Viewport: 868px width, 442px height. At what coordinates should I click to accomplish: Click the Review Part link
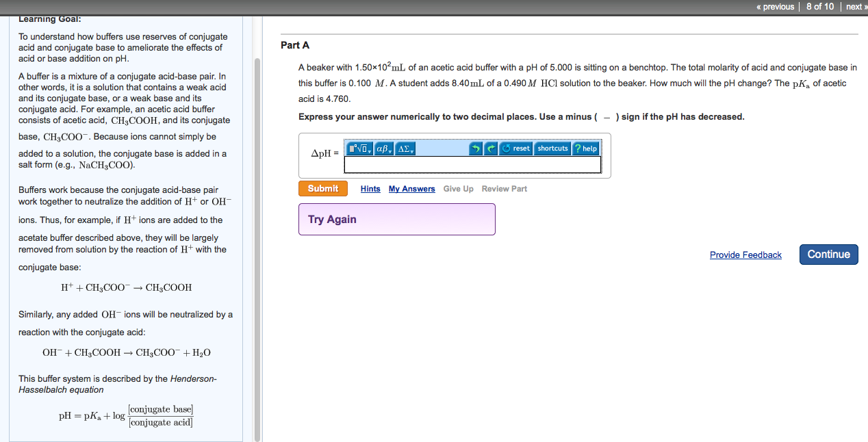(505, 189)
